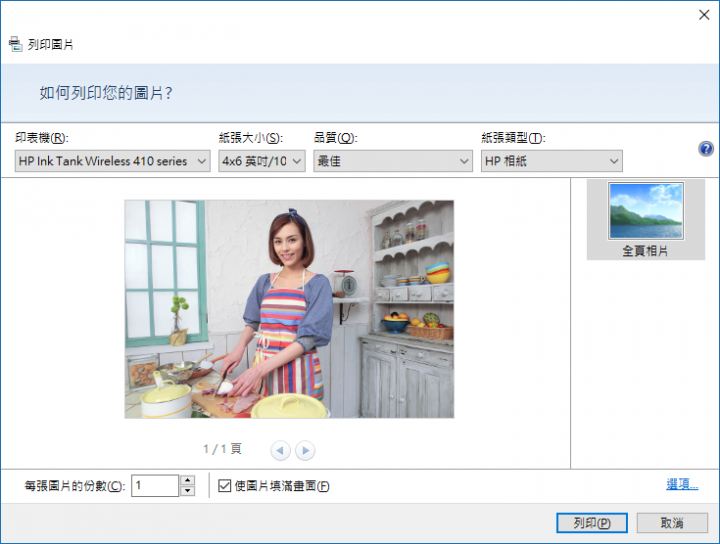Go to the next page with the right arrow
Image resolution: width=720 pixels, height=544 pixels.
(305, 450)
